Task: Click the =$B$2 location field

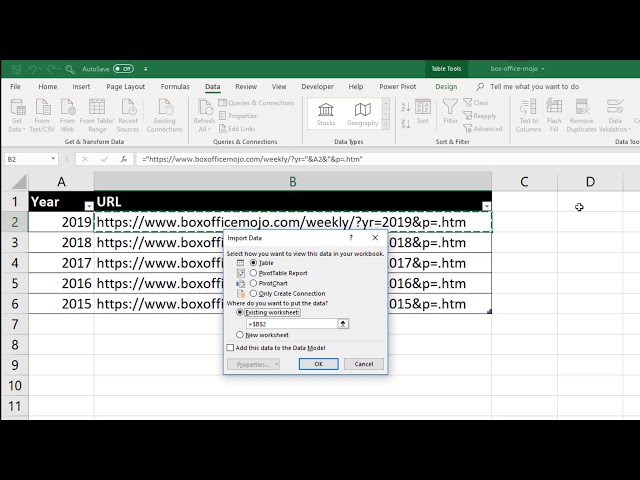Action: (291, 324)
